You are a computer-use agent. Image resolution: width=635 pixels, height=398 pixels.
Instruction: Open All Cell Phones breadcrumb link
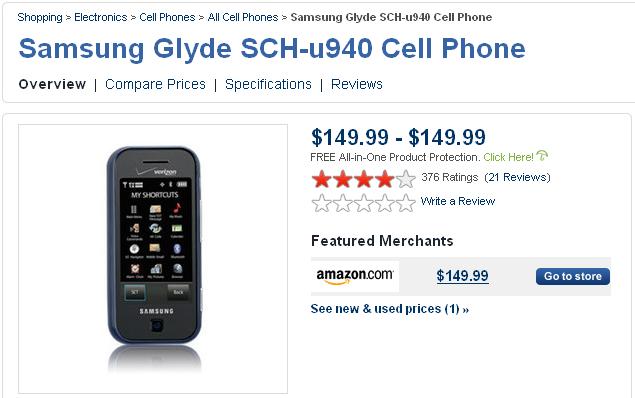pyautogui.click(x=243, y=17)
